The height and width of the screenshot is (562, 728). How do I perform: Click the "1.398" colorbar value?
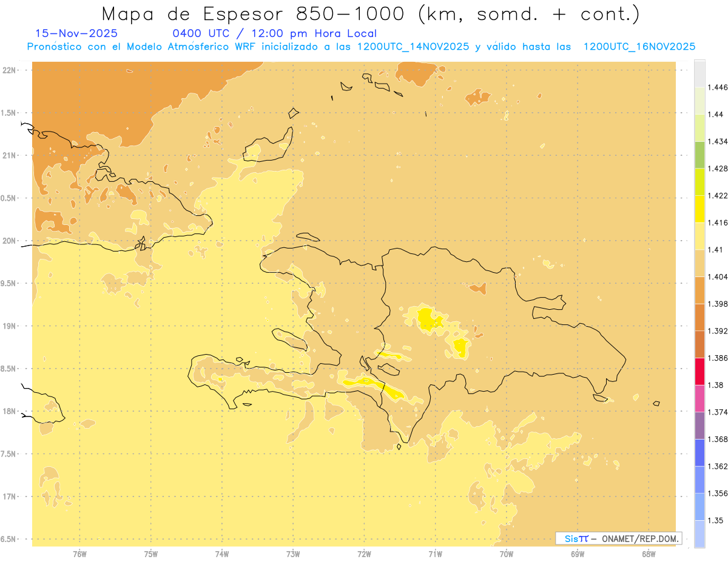coord(718,304)
